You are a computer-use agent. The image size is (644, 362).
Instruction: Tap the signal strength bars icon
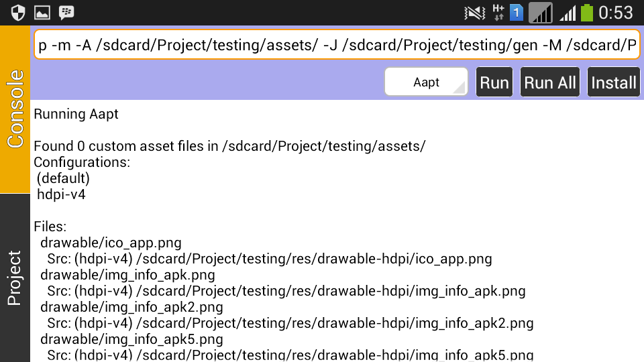pyautogui.click(x=568, y=12)
